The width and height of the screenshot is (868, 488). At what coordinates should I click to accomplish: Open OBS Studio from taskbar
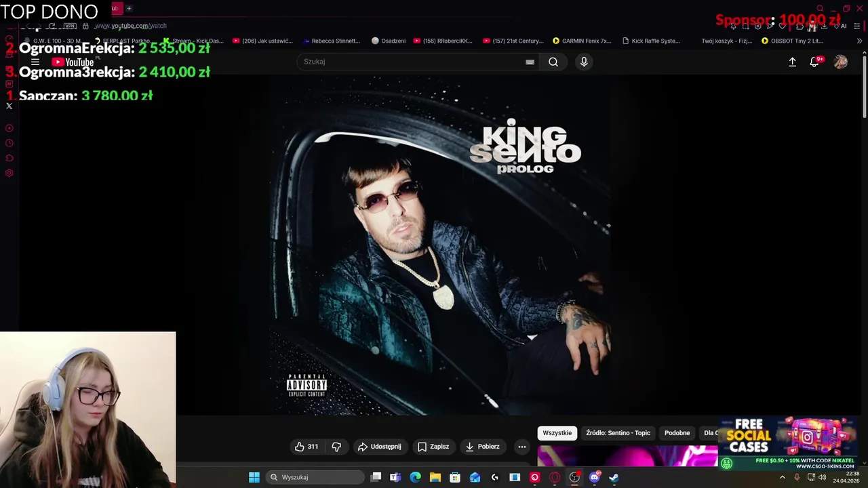tap(574, 477)
